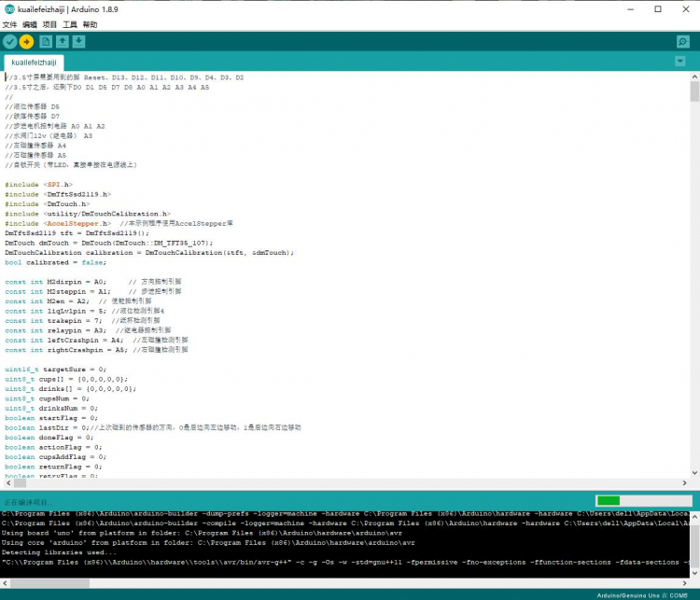
Task: Click 'Detecting libraries used...' console line
Action: pyautogui.click(x=59, y=552)
